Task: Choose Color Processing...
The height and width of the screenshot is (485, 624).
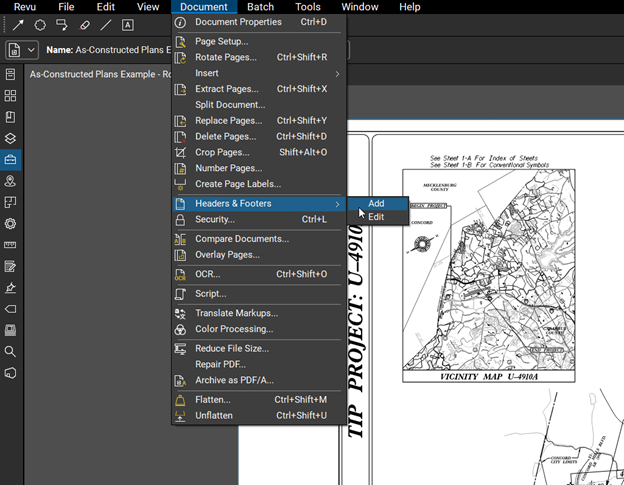Action: coord(258,329)
